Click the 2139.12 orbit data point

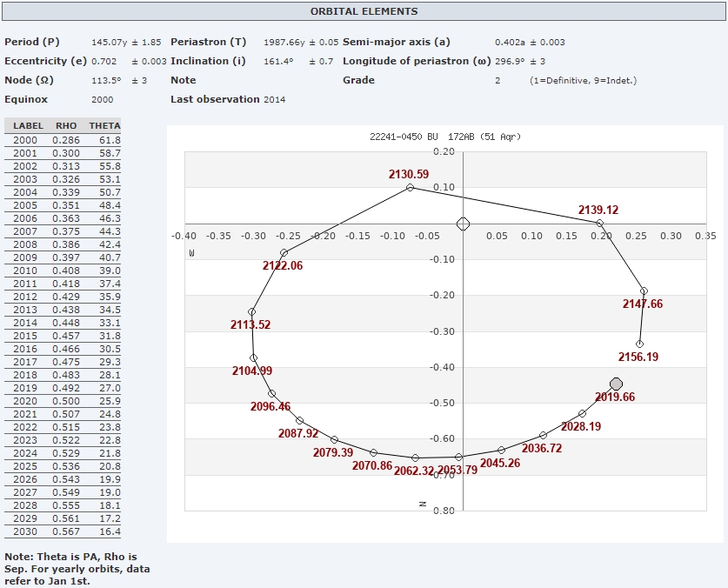point(600,224)
